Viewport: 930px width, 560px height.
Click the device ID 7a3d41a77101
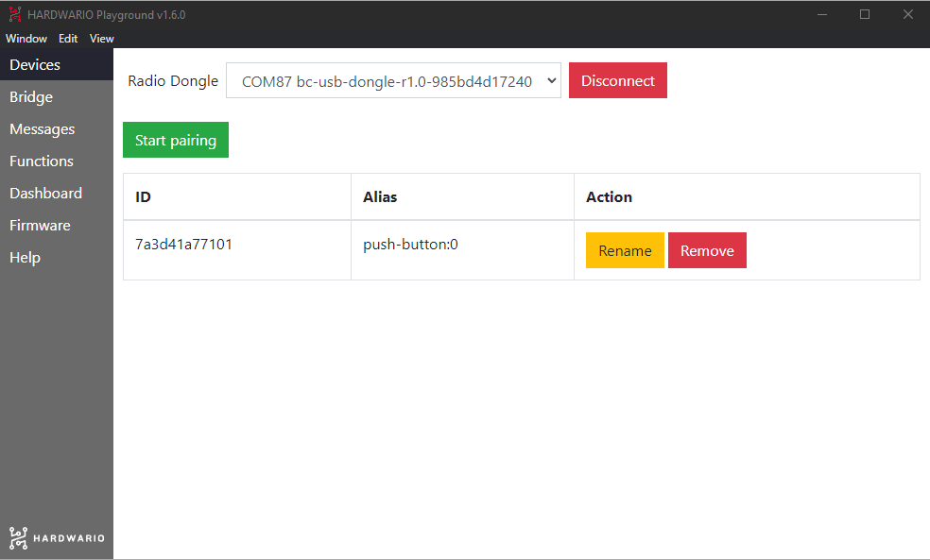[183, 245]
